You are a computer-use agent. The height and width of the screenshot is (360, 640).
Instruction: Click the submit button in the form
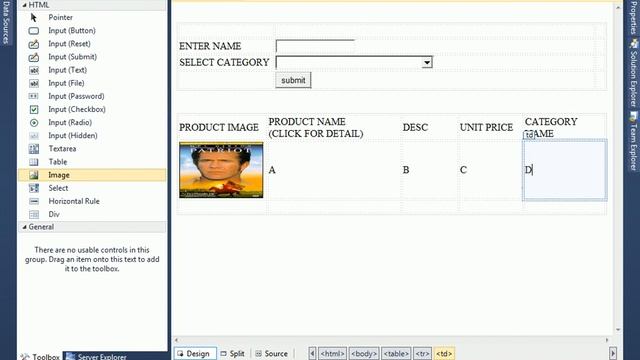pyautogui.click(x=293, y=80)
